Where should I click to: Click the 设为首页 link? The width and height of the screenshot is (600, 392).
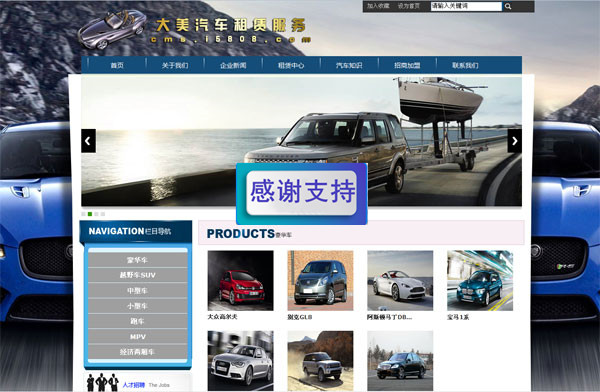click(x=408, y=6)
